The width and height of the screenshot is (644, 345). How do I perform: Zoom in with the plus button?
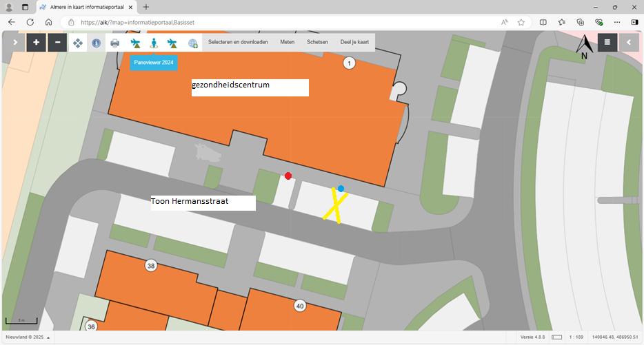(36, 43)
